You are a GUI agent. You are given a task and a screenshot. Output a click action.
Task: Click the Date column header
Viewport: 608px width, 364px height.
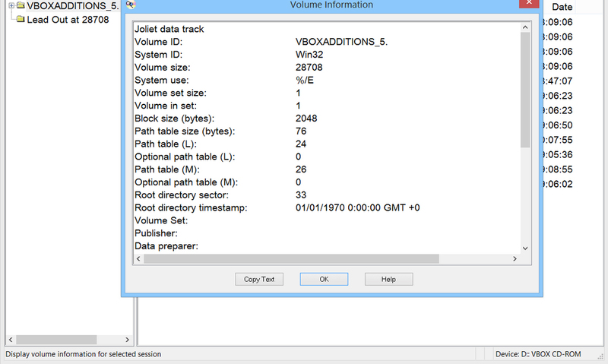(x=562, y=7)
